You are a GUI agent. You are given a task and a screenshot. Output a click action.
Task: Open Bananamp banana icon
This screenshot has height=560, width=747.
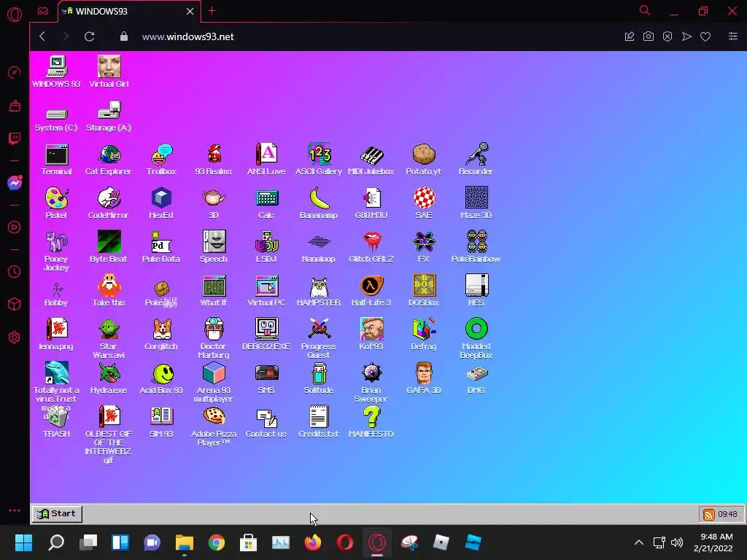pos(318,204)
